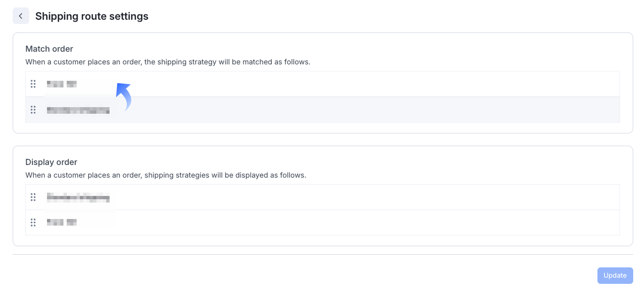The image size is (644, 297).
Task: Click the Match order description text
Action: (x=168, y=62)
